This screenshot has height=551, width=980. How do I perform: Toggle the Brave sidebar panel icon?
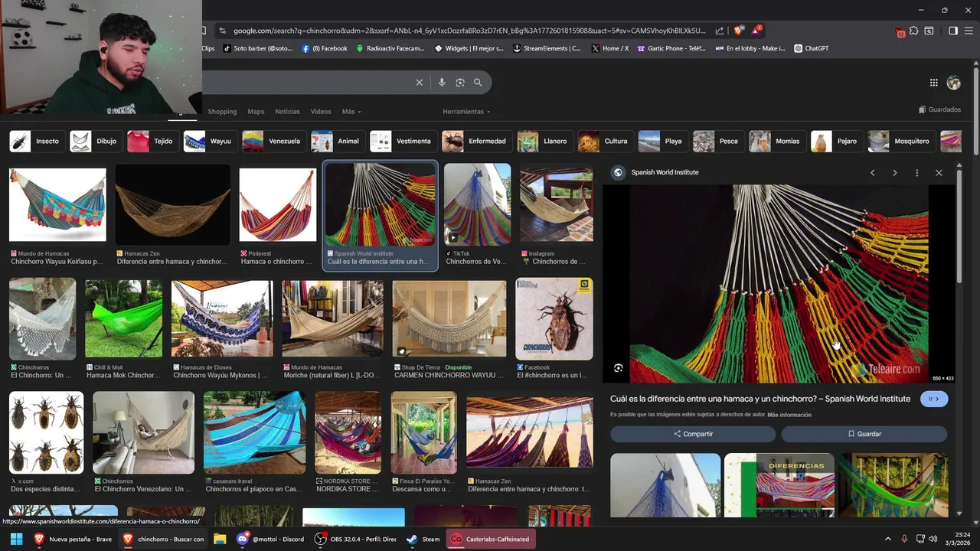(953, 31)
